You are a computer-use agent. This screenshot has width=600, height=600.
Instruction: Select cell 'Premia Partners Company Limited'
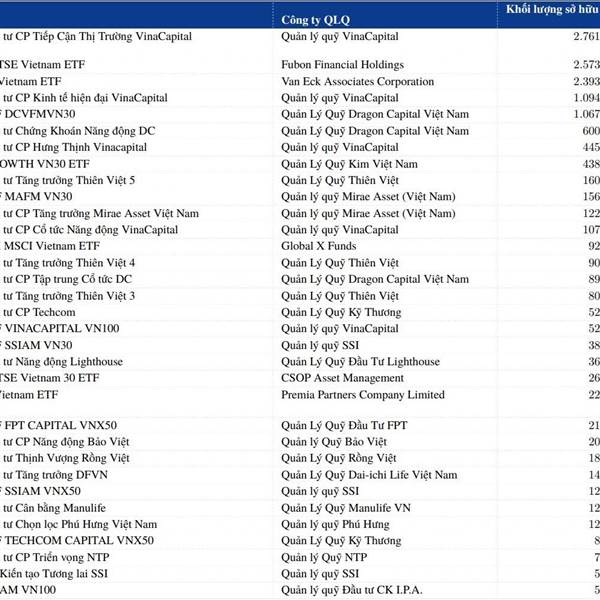363,395
